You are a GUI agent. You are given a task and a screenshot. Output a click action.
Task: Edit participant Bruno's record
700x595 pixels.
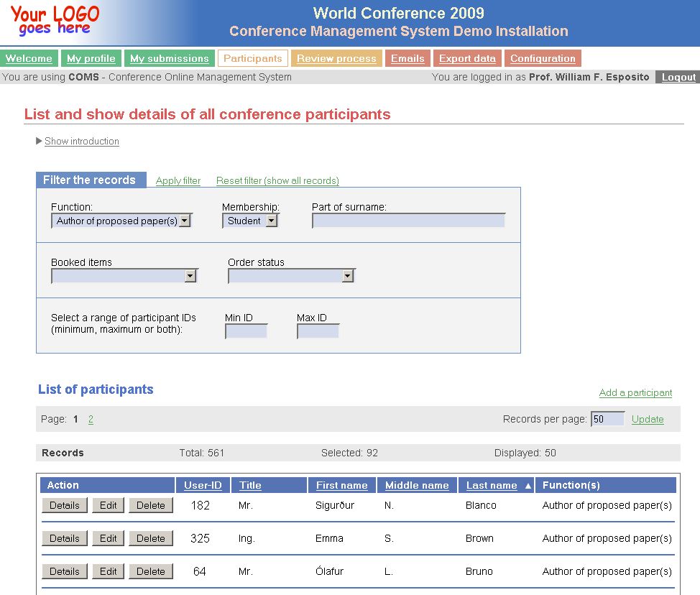click(x=108, y=571)
